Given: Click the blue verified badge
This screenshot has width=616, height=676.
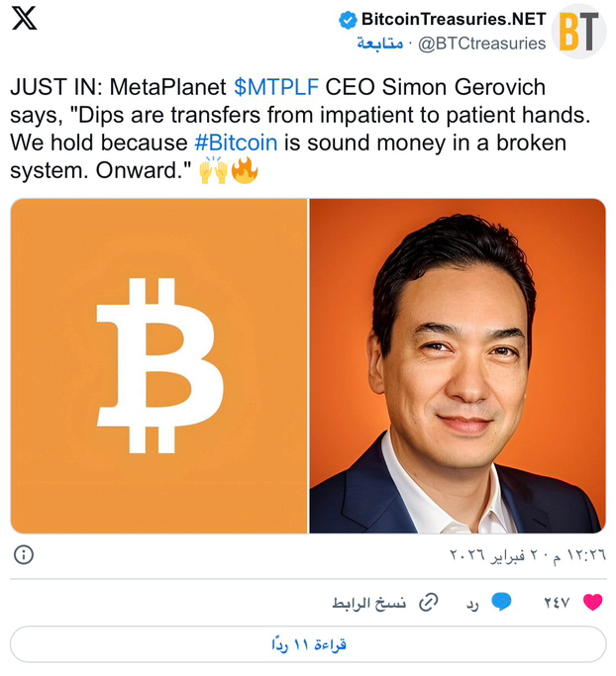Looking at the screenshot, I should pos(348,20).
